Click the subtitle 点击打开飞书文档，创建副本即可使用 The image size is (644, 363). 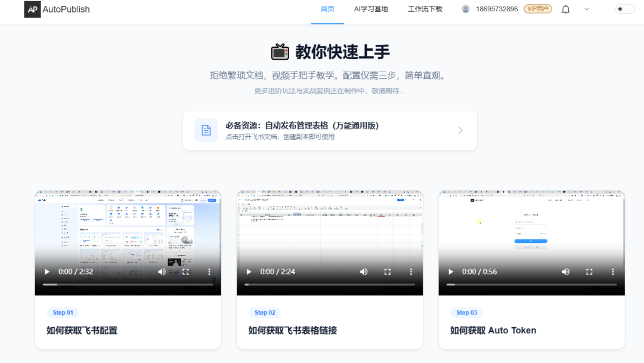pos(280,137)
